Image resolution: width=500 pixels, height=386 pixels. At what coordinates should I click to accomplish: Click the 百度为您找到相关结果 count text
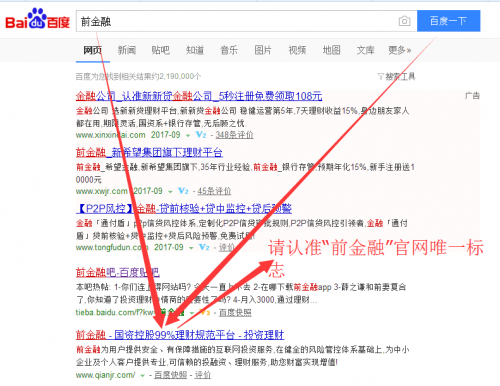point(138,77)
